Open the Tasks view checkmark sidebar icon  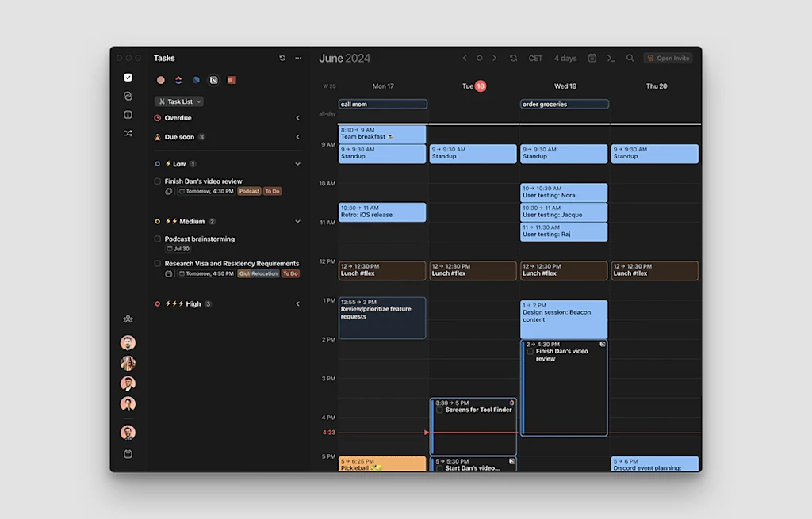(x=128, y=78)
